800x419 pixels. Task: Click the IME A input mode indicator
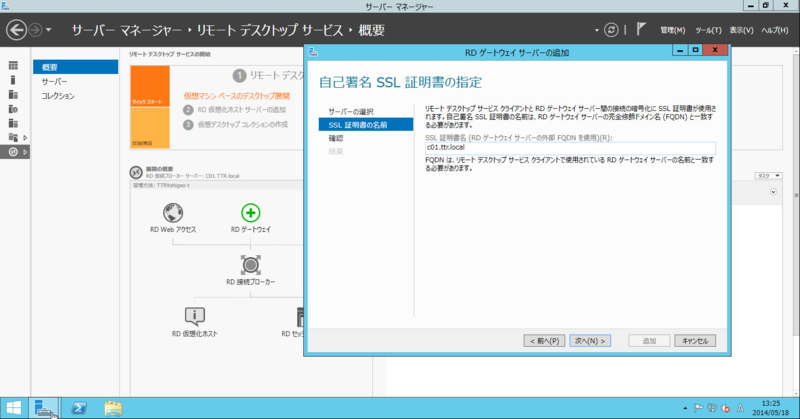740,408
